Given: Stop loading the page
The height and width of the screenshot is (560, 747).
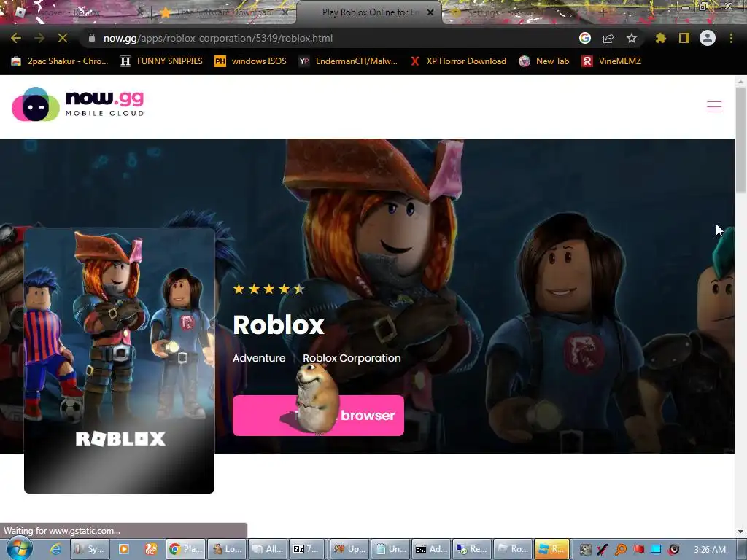Looking at the screenshot, I should [x=63, y=38].
